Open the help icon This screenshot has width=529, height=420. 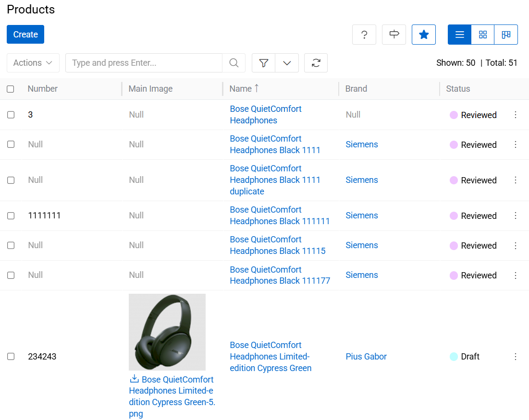click(x=364, y=35)
